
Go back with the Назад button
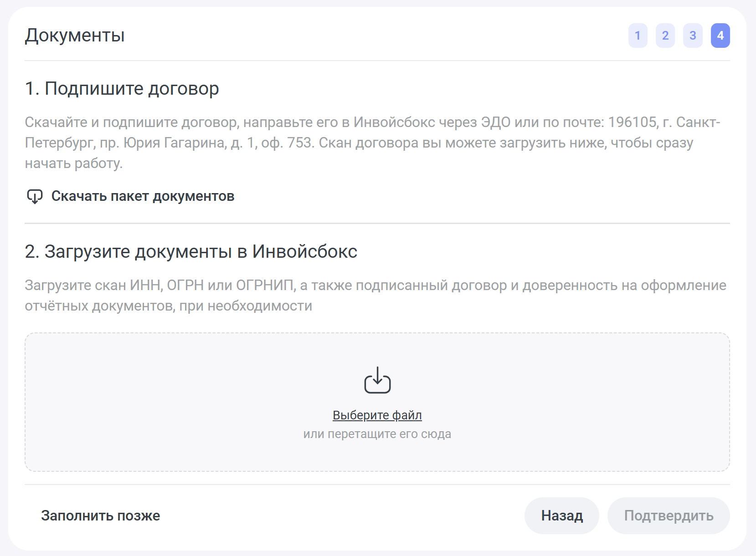[x=561, y=515]
